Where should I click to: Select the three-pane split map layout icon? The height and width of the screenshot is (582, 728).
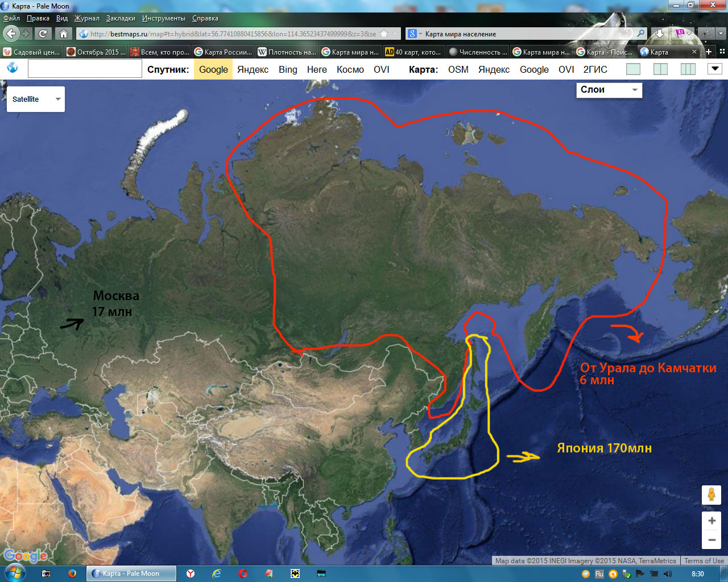(x=688, y=69)
